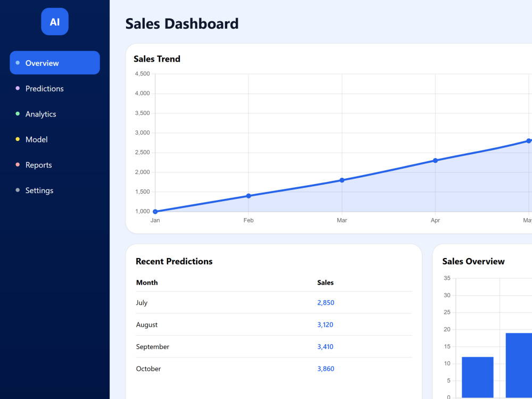The height and width of the screenshot is (399, 532).
Task: Click the gray dot beside Settings
Action: (18, 190)
